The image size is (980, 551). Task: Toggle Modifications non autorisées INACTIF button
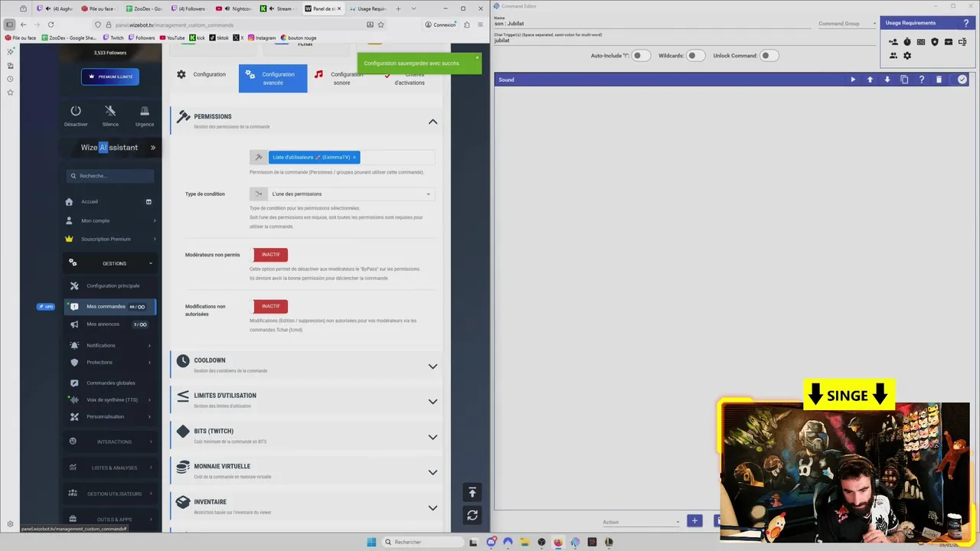click(x=270, y=306)
